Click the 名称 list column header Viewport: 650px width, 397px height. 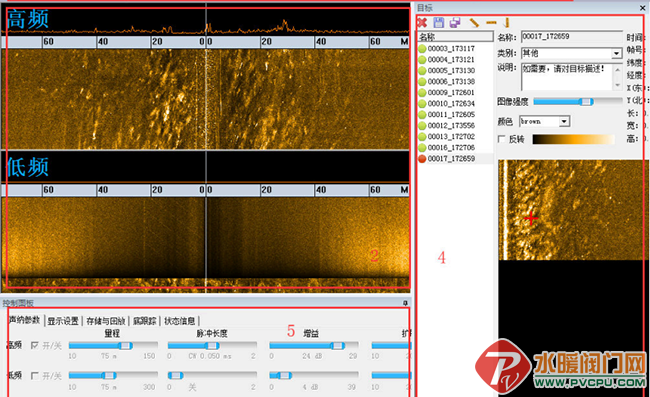(455, 36)
